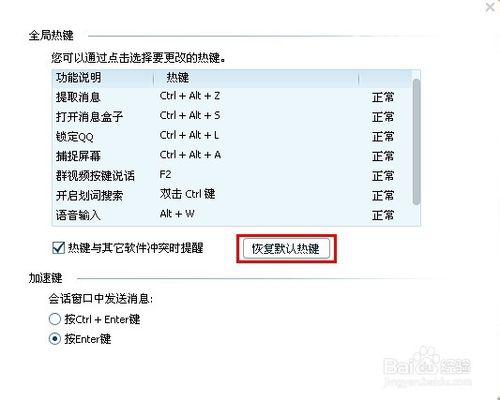Image resolution: width=500 pixels, height=400 pixels.
Task: Click the F2 hotkey value
Action: coord(165,174)
